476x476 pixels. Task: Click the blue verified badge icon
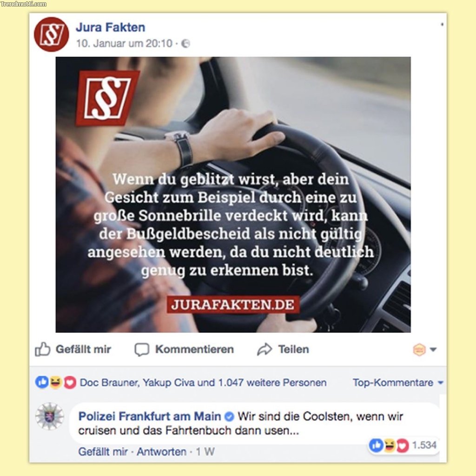(229, 416)
